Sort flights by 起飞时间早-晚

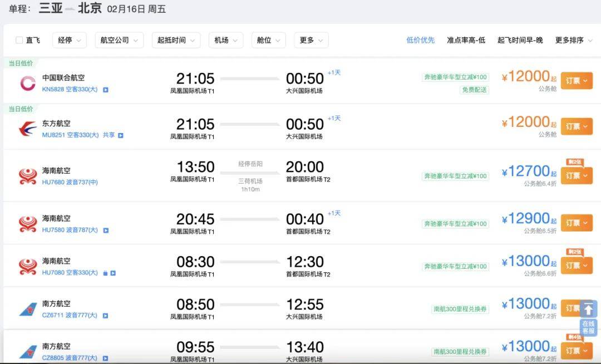click(520, 40)
